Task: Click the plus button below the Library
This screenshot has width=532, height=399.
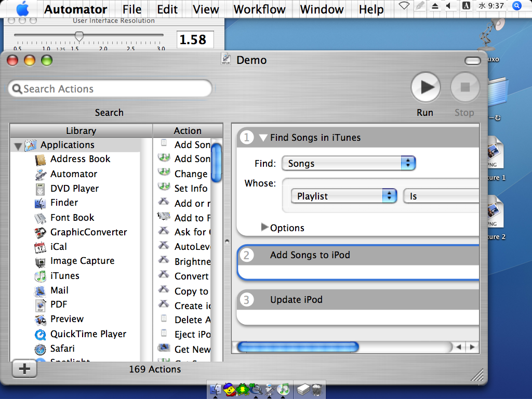Action: coord(24,369)
